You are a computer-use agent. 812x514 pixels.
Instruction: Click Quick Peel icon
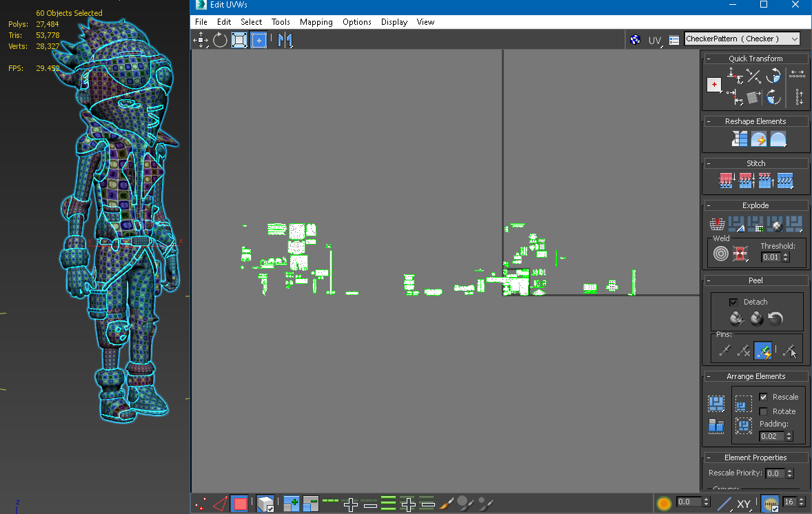[x=737, y=318]
